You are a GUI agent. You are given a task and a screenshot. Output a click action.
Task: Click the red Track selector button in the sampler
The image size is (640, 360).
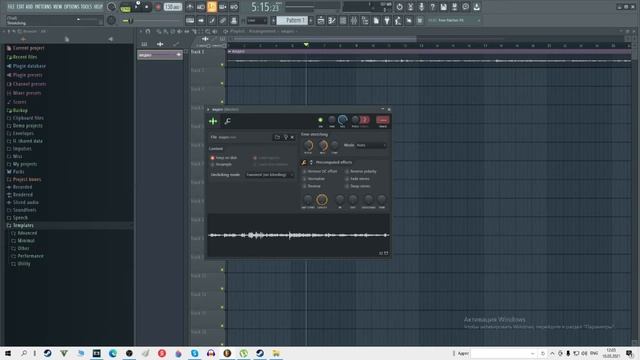[x=383, y=120]
